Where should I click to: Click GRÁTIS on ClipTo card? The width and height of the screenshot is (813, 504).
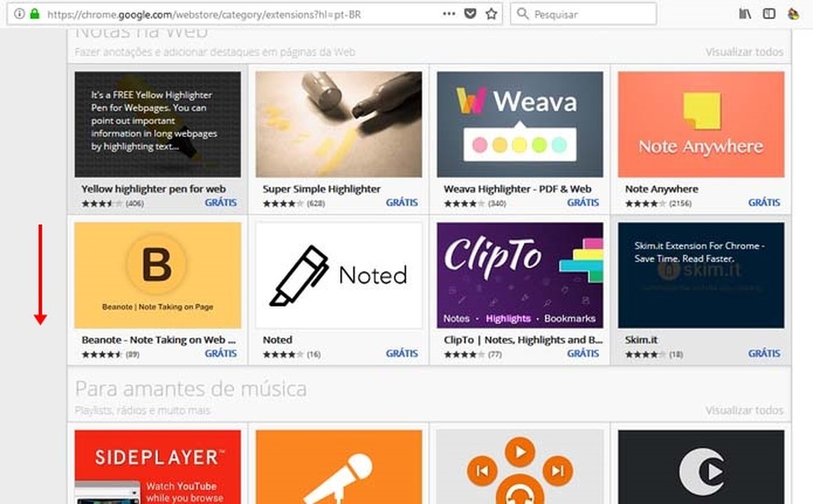pyautogui.click(x=582, y=353)
